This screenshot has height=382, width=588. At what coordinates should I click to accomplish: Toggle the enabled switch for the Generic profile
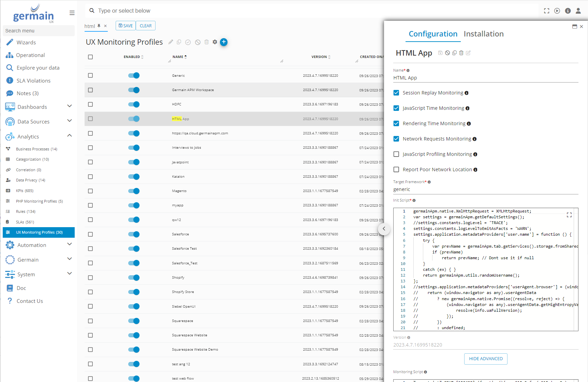click(134, 75)
